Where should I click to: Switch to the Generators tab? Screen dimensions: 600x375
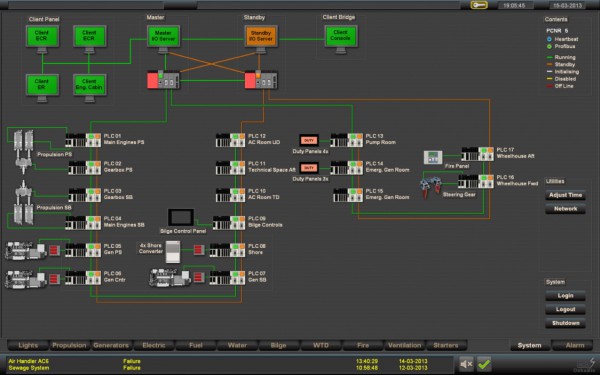click(x=111, y=345)
